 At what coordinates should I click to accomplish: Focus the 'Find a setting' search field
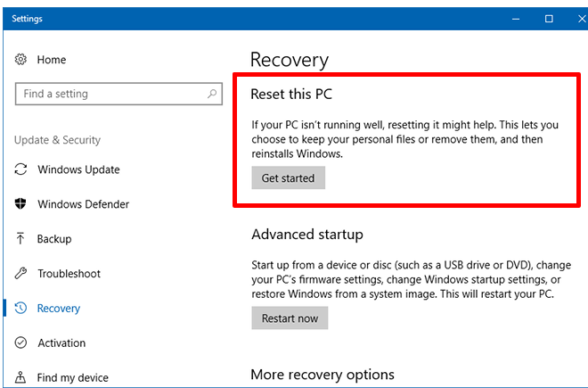107,94
